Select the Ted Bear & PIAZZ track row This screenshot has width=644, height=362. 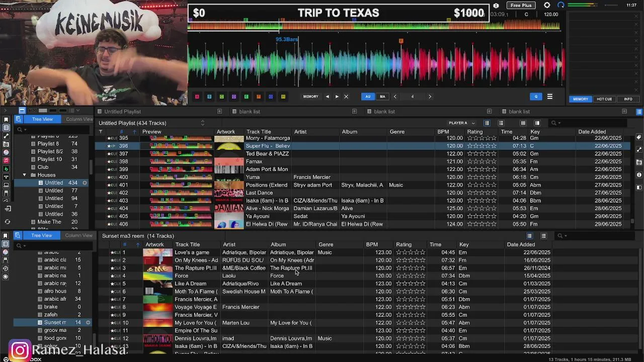[362, 154]
